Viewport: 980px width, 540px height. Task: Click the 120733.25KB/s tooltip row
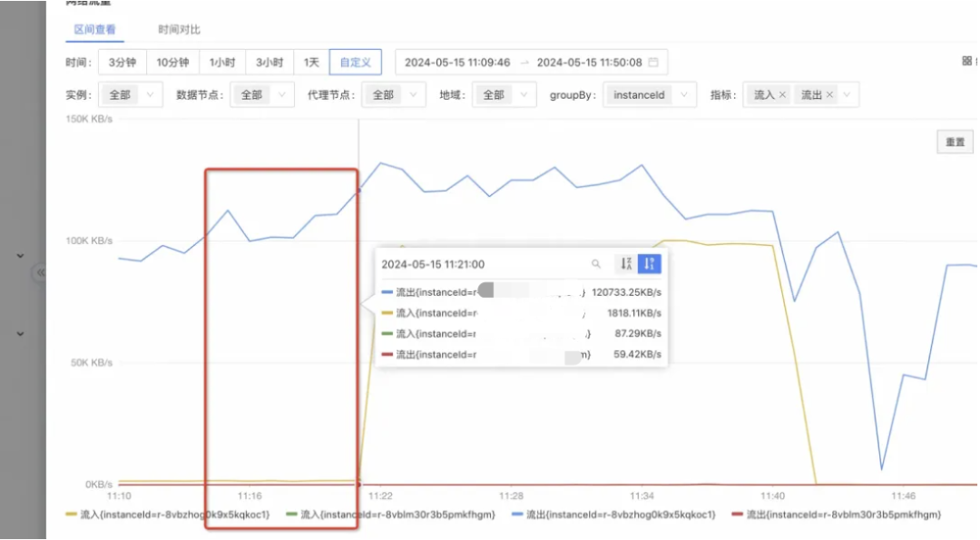[521, 292]
